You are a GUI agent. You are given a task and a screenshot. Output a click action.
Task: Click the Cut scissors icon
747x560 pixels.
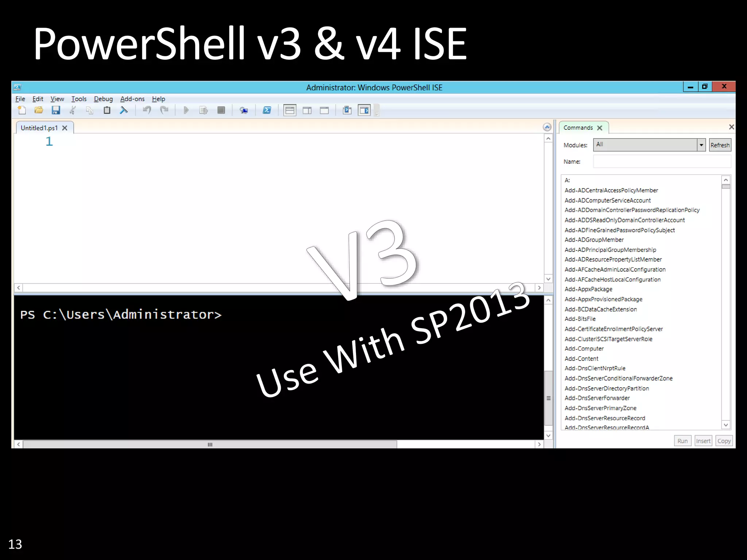click(x=73, y=110)
